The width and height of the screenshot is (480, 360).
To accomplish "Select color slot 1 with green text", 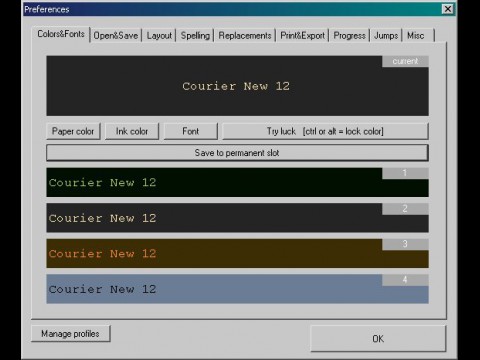I will click(x=237, y=182).
